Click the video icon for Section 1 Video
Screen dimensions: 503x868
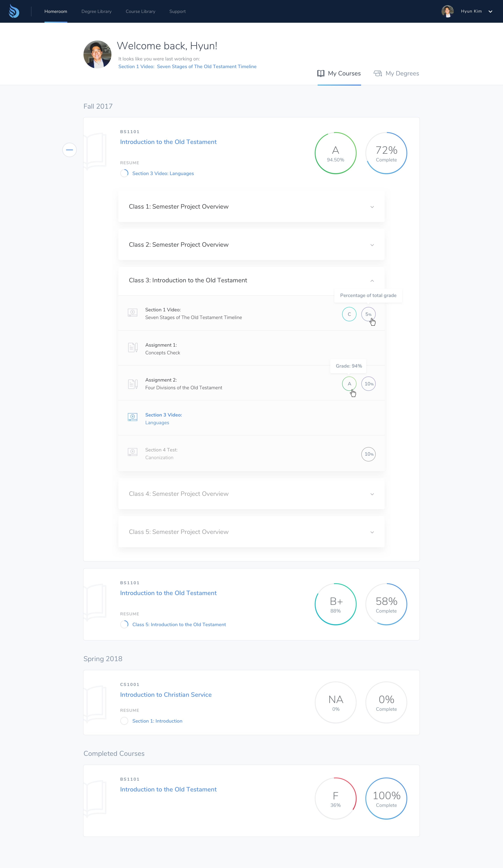(133, 312)
